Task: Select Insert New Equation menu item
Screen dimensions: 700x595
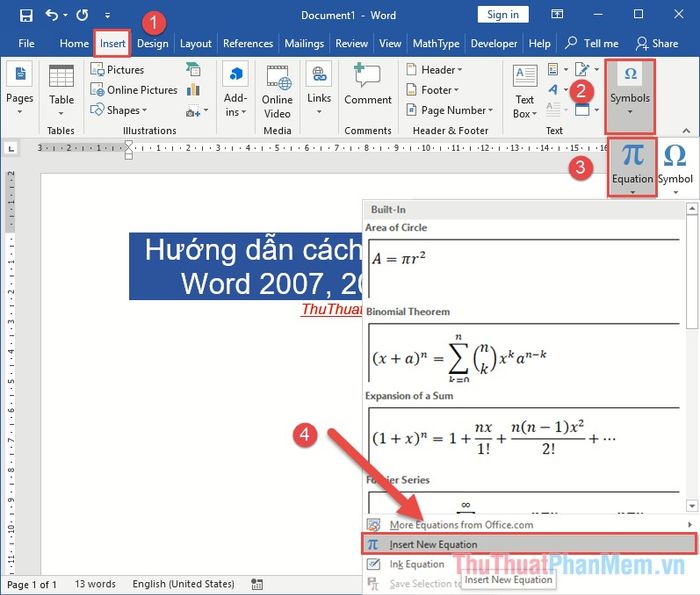Action: coord(433,544)
